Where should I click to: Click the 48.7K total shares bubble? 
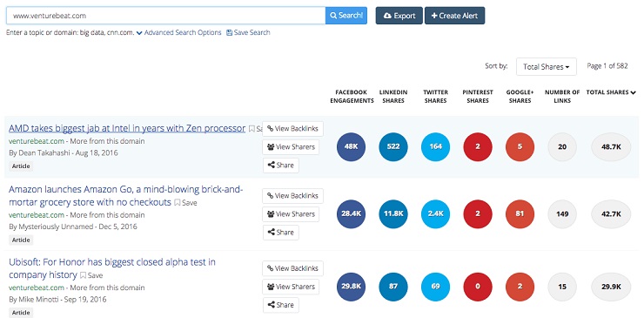tap(611, 147)
